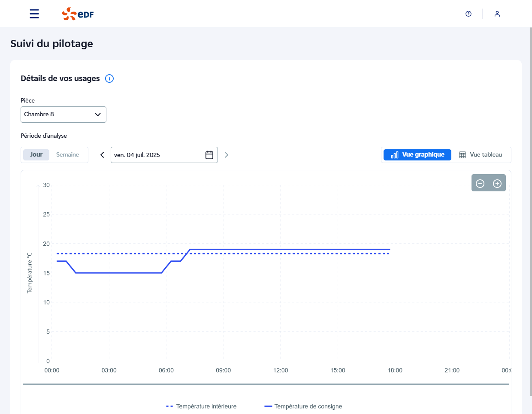Open the user account icon

(x=497, y=14)
